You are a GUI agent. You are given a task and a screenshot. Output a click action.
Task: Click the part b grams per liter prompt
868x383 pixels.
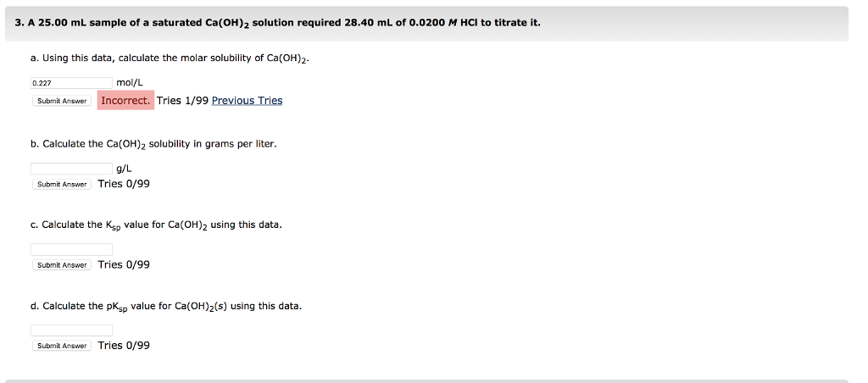pyautogui.click(x=153, y=144)
